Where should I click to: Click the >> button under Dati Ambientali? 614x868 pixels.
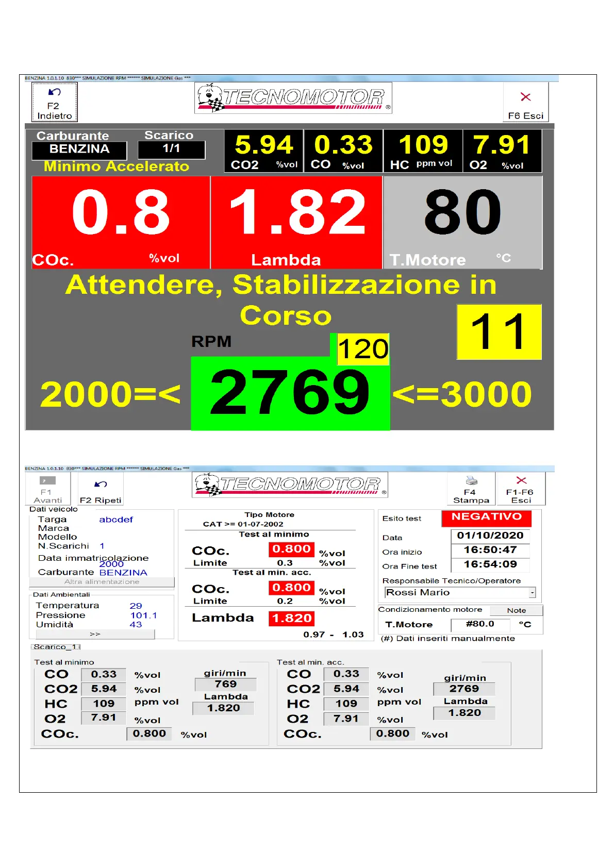coord(95,635)
